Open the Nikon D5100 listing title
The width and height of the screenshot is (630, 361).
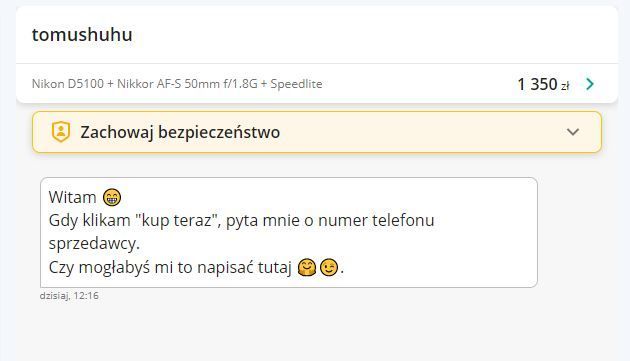pyautogui.click(x=177, y=84)
